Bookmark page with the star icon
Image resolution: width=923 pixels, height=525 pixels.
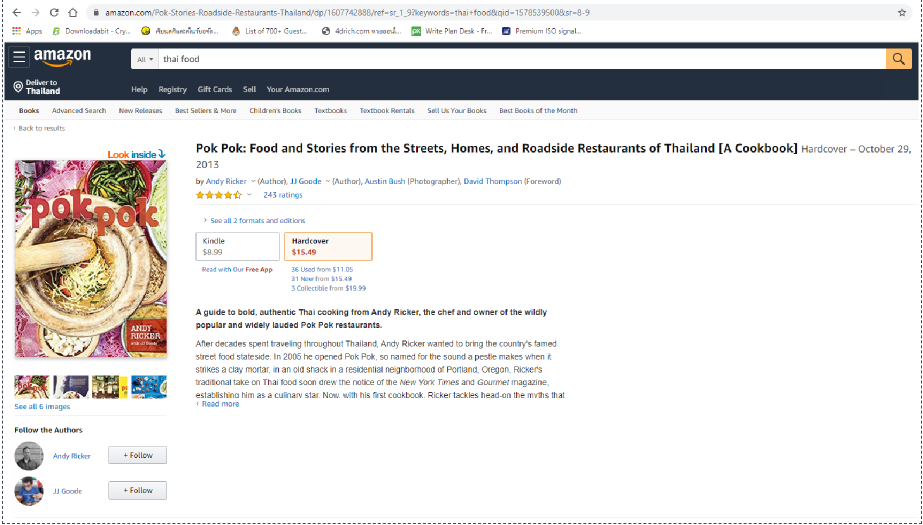pyautogui.click(x=902, y=12)
